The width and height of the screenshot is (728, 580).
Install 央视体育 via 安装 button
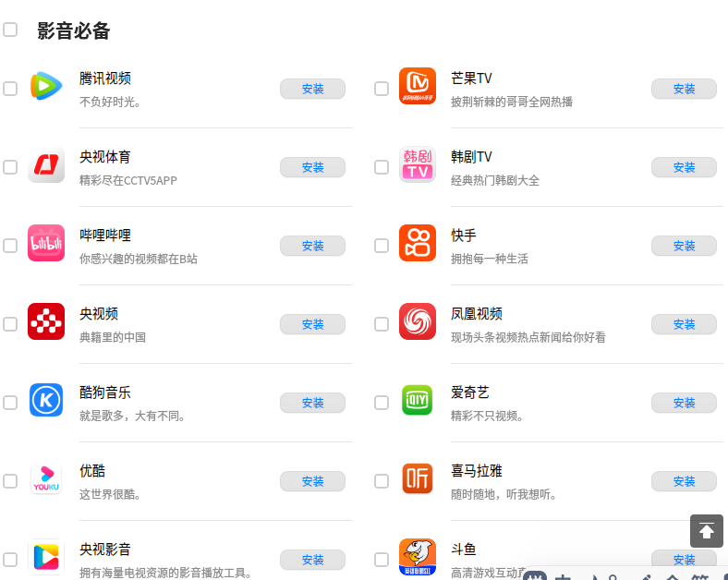pos(312,167)
